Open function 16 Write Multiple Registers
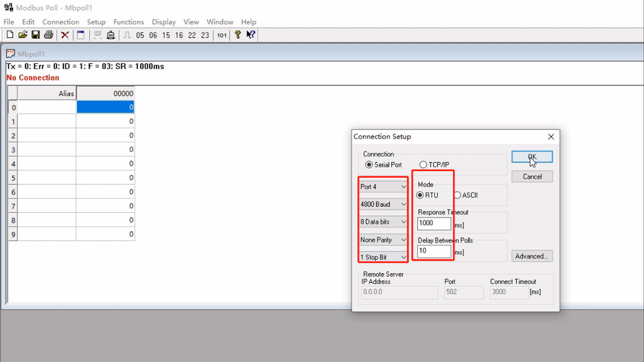This screenshot has width=644, height=362. [x=179, y=35]
